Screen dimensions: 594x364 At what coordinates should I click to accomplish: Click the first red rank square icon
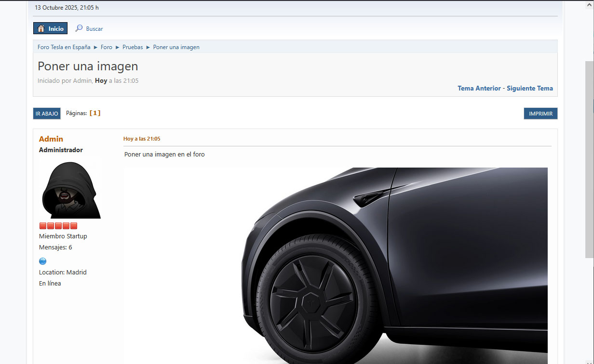[42, 226]
